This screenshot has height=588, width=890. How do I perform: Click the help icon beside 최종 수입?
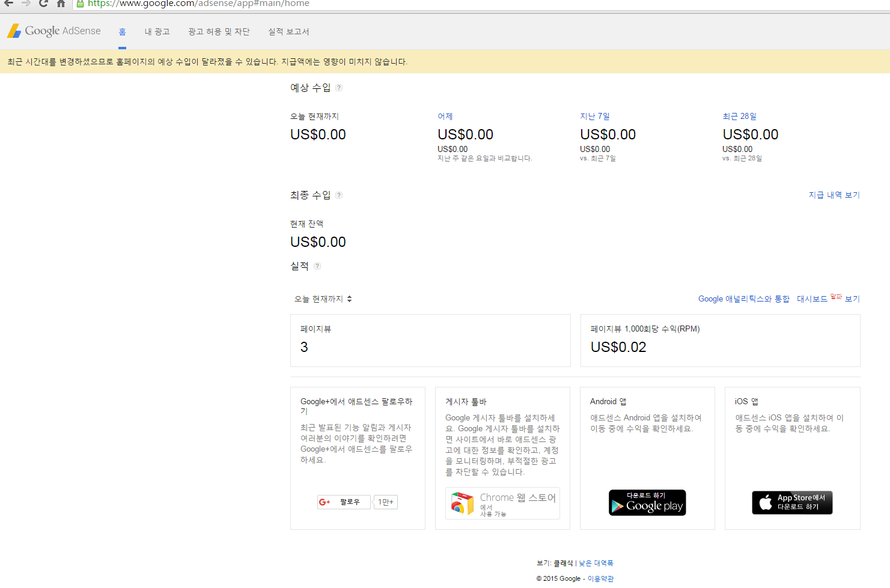[x=339, y=195]
